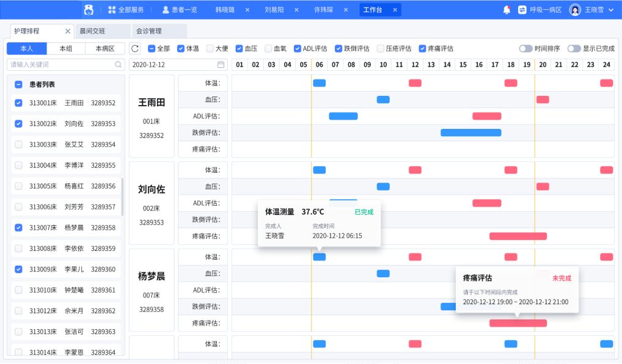Click the refresh icon above the patient list
Viewport: 622px width, 364px height.
coord(134,48)
